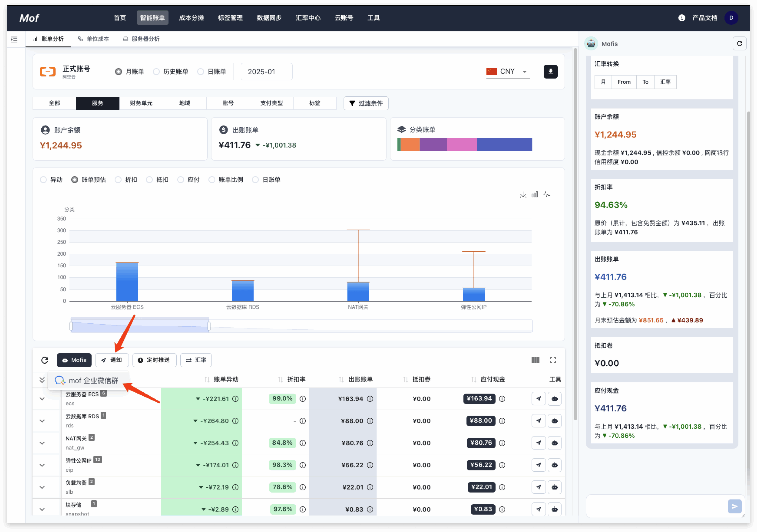This screenshot has width=757, height=532.
Task: Open column settings icon above table
Action: [x=535, y=360]
